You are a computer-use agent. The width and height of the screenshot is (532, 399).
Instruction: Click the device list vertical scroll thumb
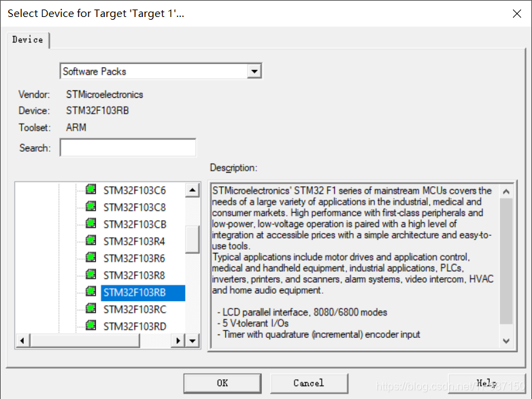pos(193,239)
